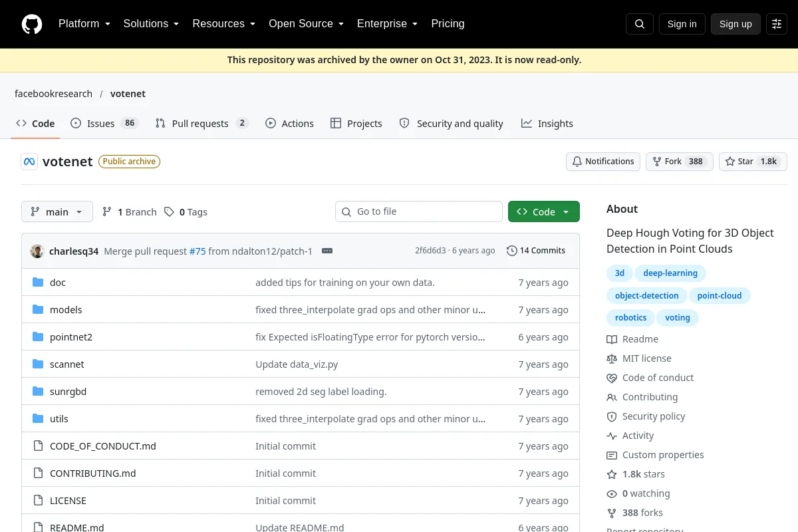Image resolution: width=798 pixels, height=532 pixels.
Task: Switch to the Issues tab
Action: [x=104, y=124]
